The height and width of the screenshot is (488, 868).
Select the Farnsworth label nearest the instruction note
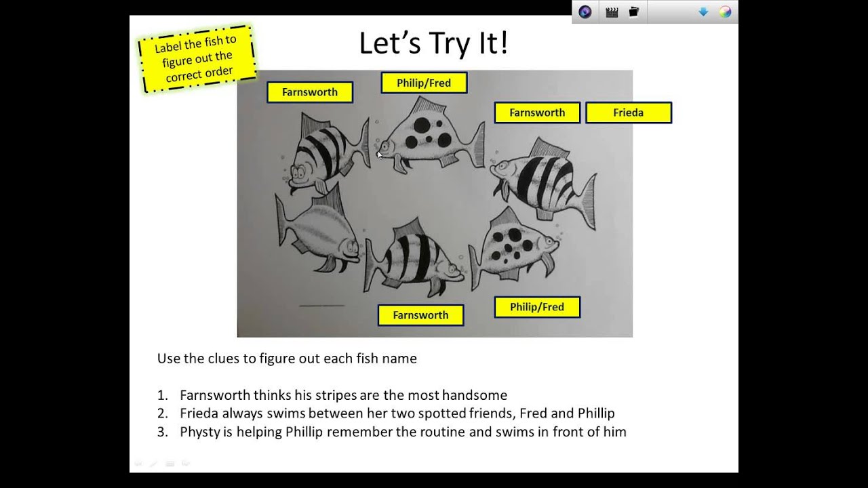pyautogui.click(x=310, y=92)
